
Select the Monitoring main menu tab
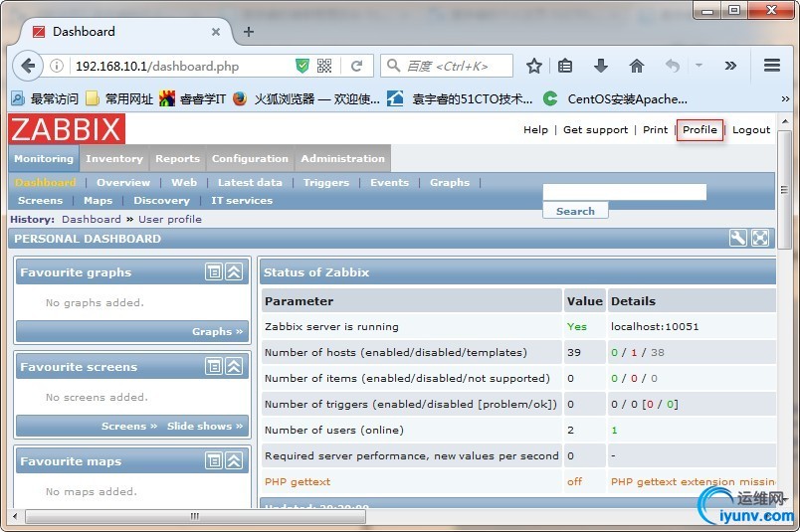pyautogui.click(x=44, y=159)
